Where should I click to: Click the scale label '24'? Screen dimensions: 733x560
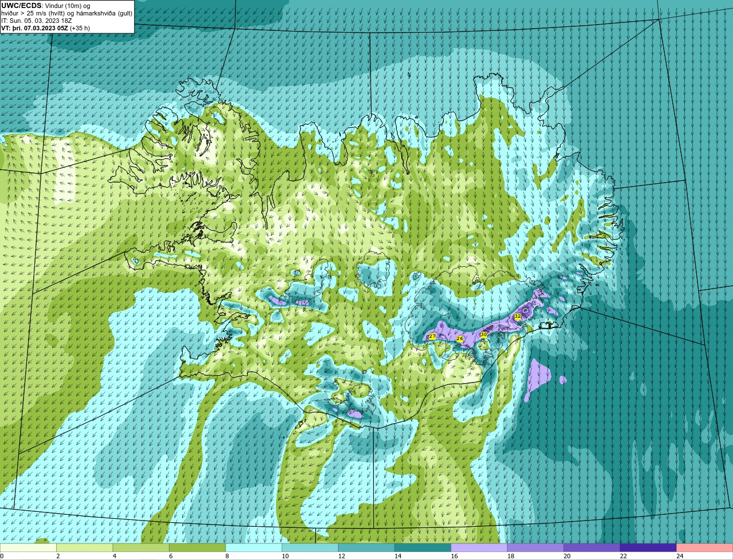680,556
